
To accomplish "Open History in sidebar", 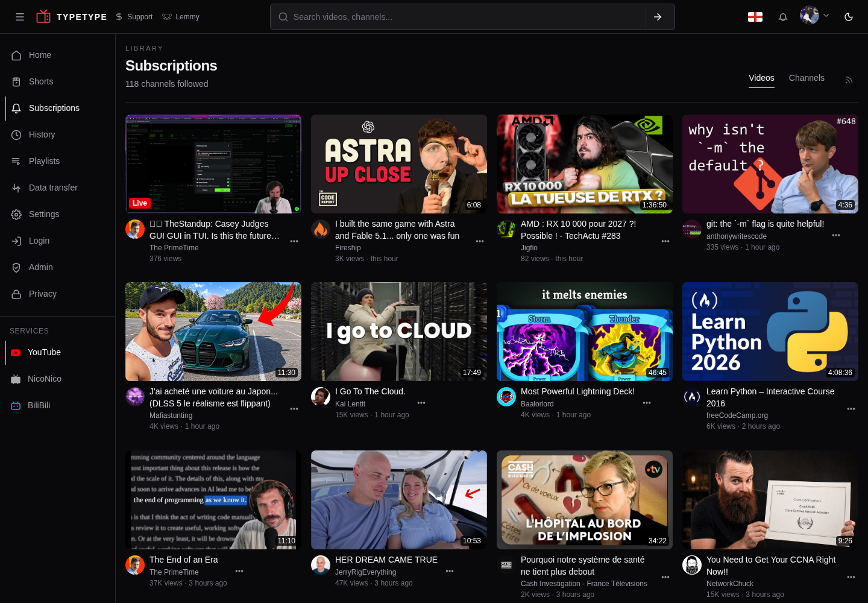I will pos(57,134).
